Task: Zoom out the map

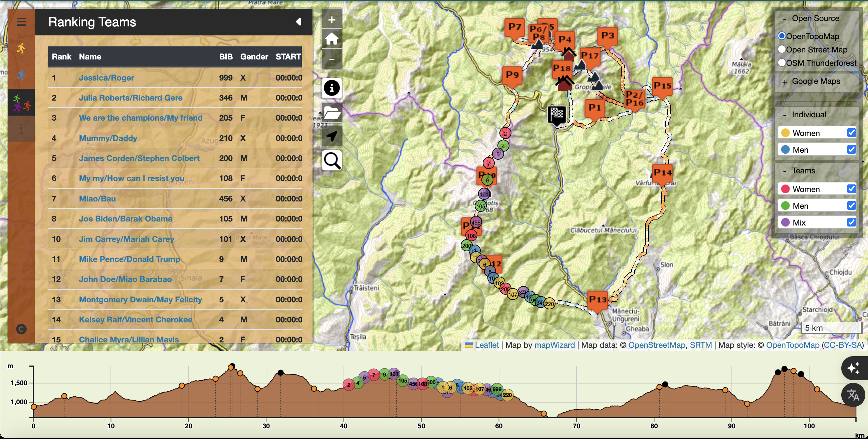Action: pos(332,59)
